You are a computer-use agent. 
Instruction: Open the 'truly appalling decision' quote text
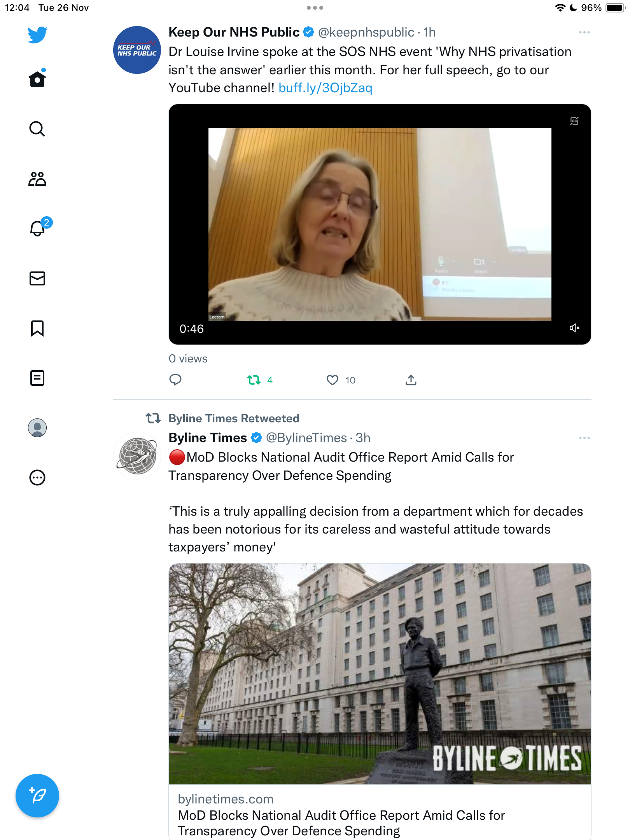(x=376, y=529)
